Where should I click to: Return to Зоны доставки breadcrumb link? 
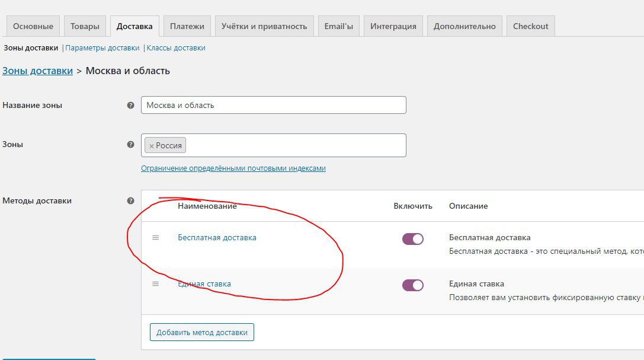click(37, 71)
